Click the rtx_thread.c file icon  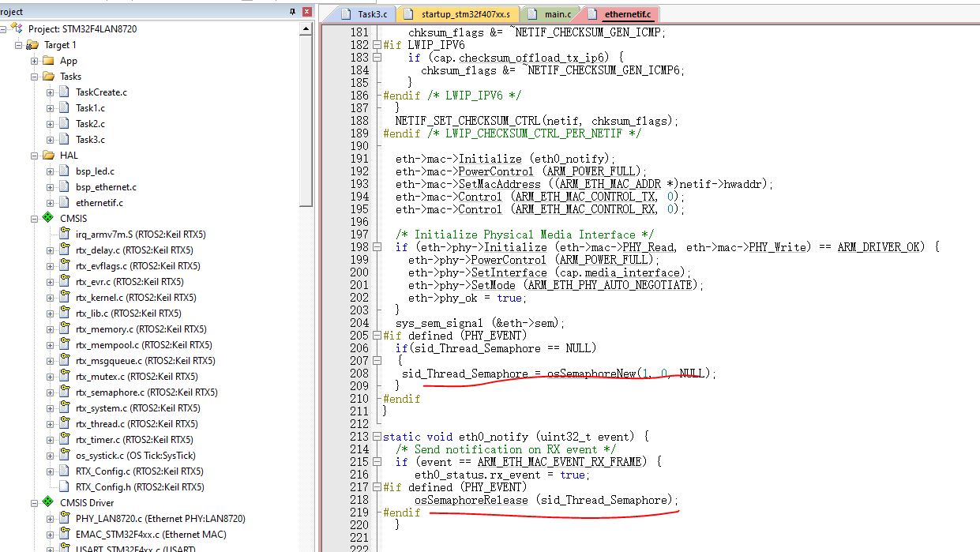(x=65, y=424)
